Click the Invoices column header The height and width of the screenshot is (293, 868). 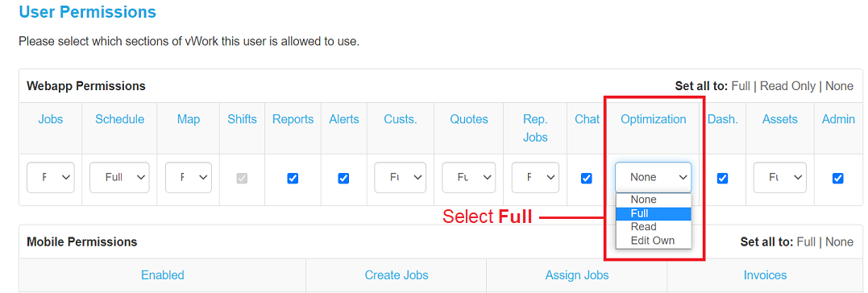765,275
